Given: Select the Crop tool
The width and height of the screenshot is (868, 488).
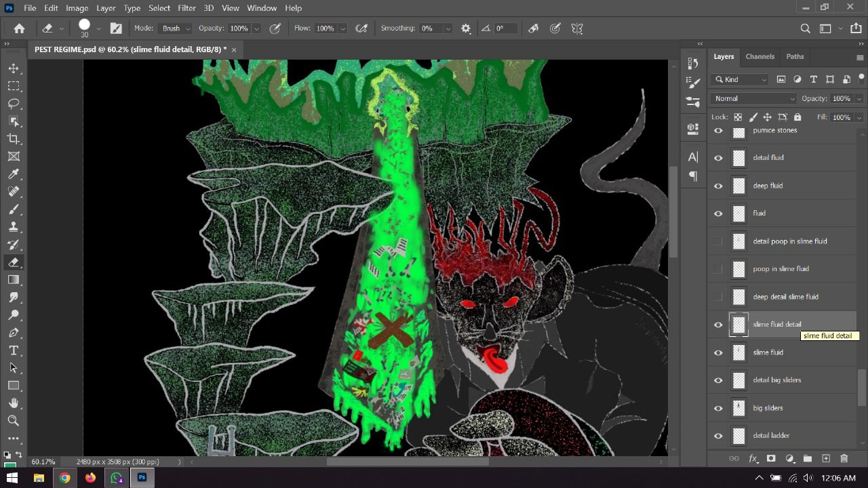Looking at the screenshot, I should (13, 139).
